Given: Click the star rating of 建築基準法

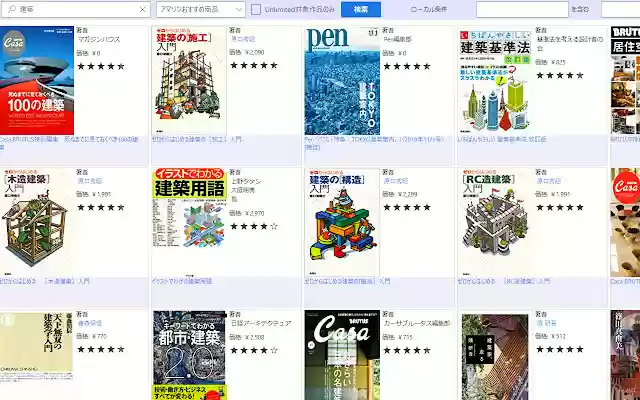Looking at the screenshot, I should [x=560, y=76].
